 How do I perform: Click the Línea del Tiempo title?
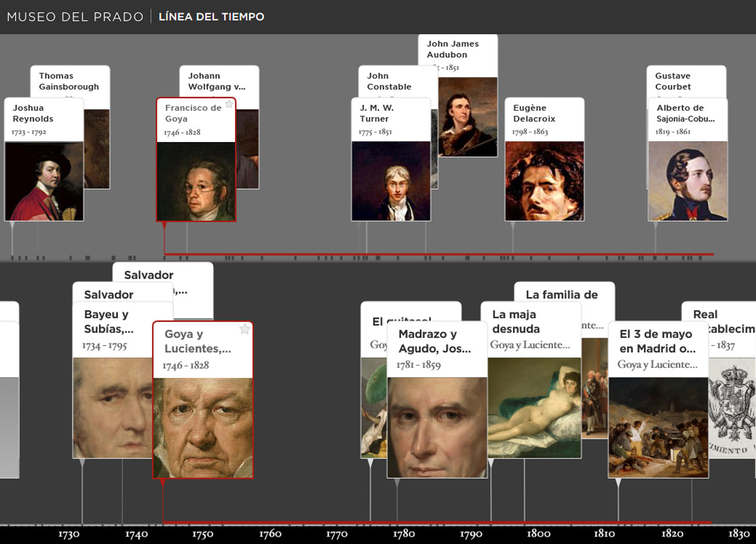tap(211, 17)
